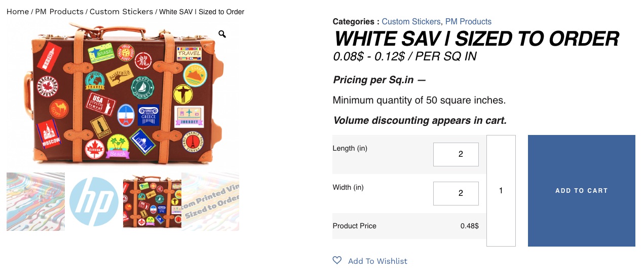
Task: Open Custom Stickers link next to Categories
Action: 411,21
